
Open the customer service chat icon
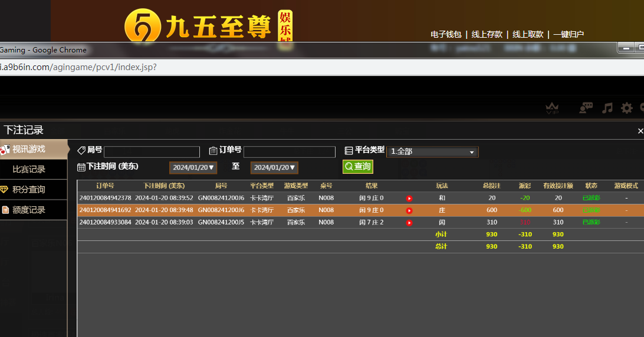click(x=586, y=108)
